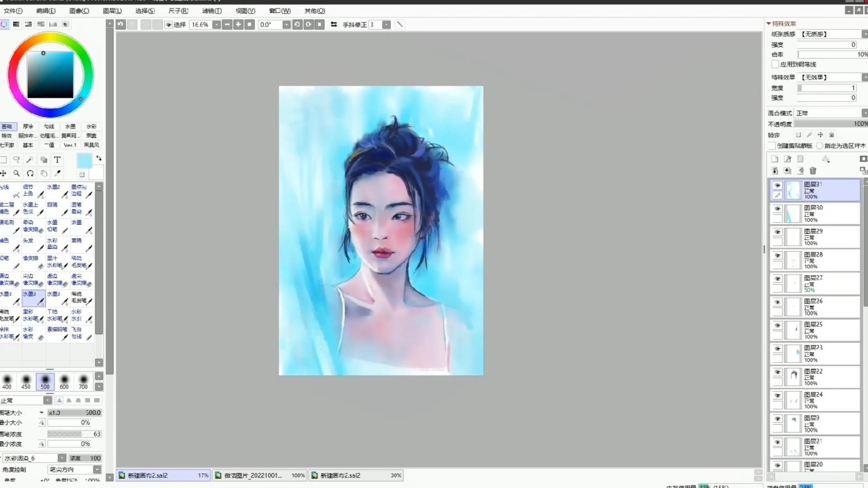Open the 混合模式 blend mode dropdown

[864, 113]
